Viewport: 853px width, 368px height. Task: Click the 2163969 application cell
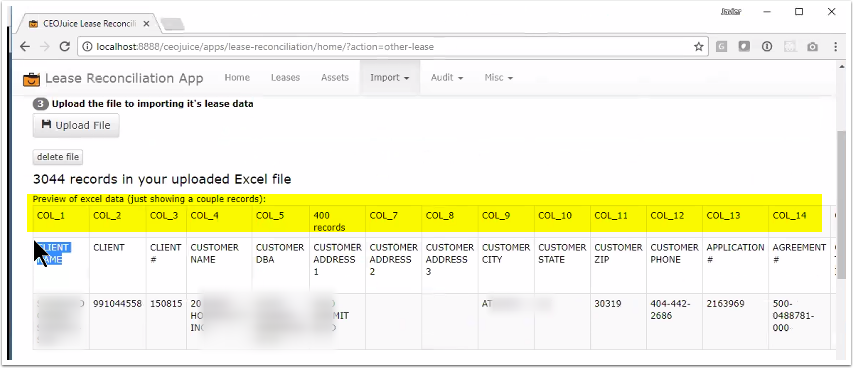735,321
